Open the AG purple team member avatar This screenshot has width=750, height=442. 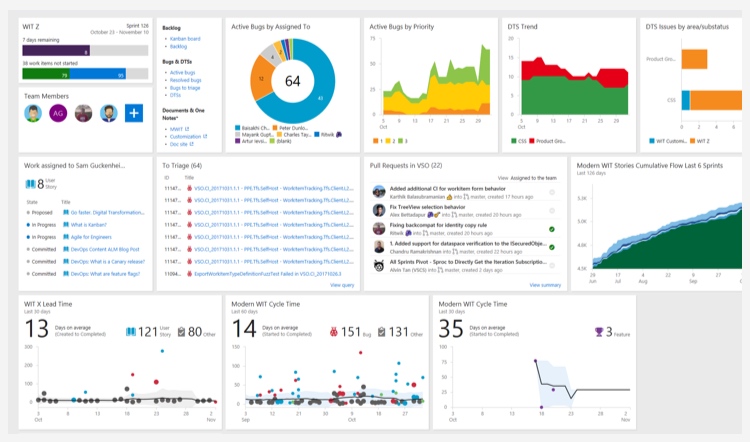pos(58,113)
